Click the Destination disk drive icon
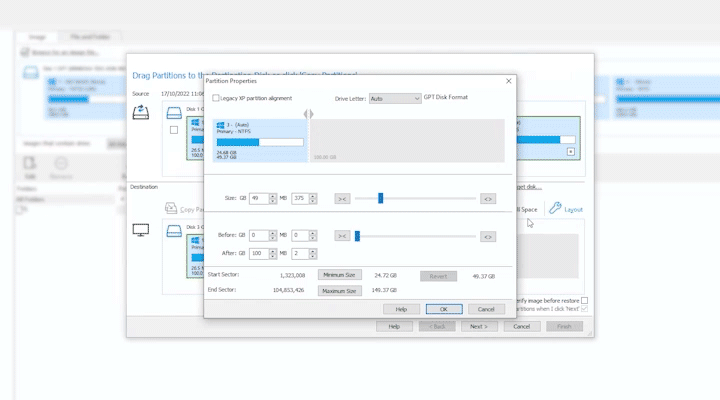720x400 pixels. click(174, 231)
